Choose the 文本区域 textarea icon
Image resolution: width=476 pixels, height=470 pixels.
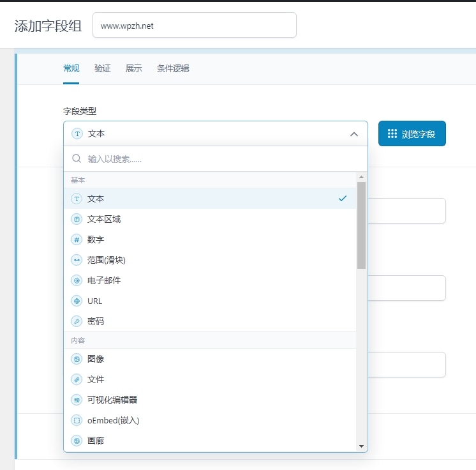tap(77, 219)
